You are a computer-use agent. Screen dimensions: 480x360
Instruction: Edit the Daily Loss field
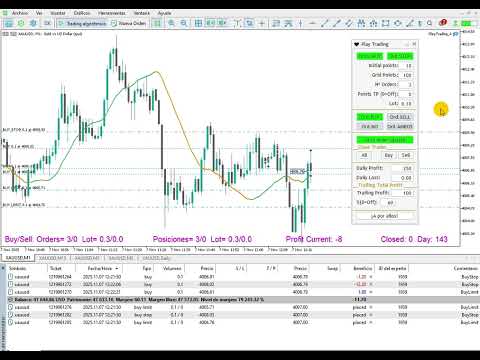click(x=403, y=178)
